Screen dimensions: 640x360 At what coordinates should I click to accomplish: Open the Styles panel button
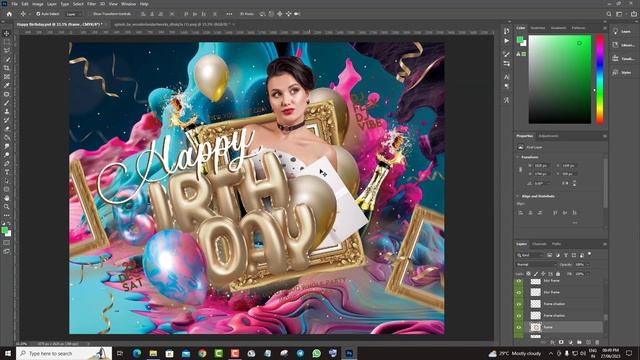click(x=622, y=72)
